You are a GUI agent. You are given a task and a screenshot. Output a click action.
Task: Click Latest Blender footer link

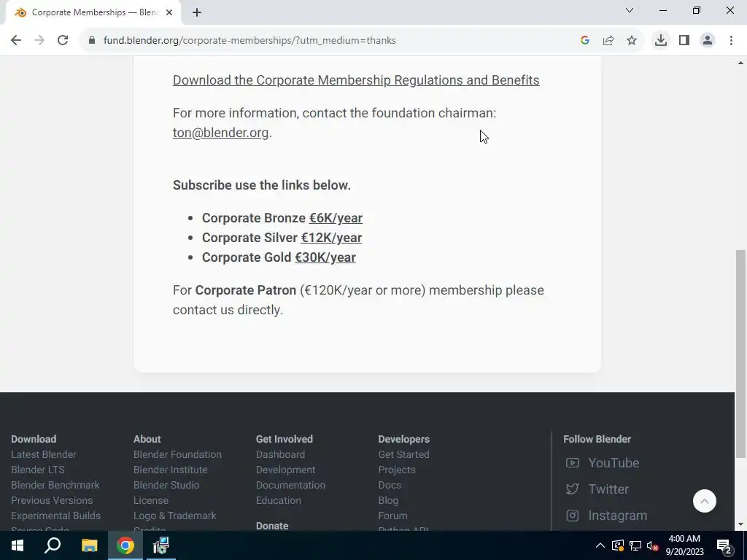pyautogui.click(x=43, y=454)
